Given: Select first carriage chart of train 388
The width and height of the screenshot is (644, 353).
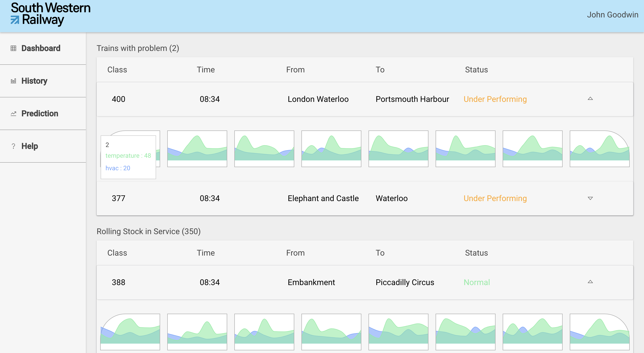Looking at the screenshot, I should coord(130,332).
